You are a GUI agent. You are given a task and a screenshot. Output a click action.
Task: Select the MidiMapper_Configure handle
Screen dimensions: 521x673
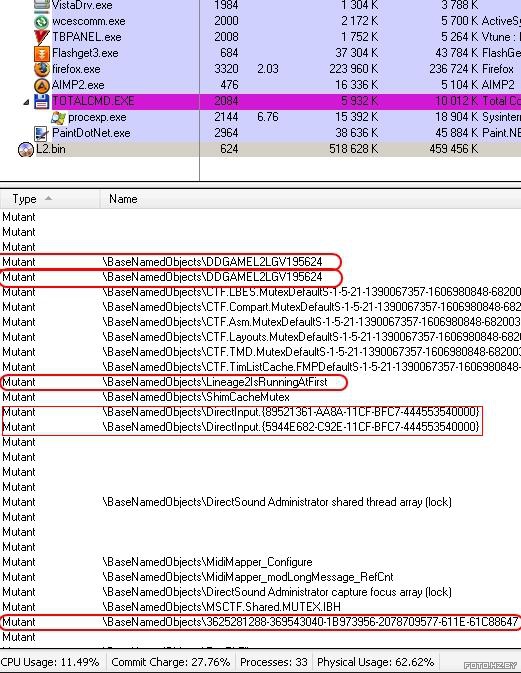pyautogui.click(x=207, y=562)
